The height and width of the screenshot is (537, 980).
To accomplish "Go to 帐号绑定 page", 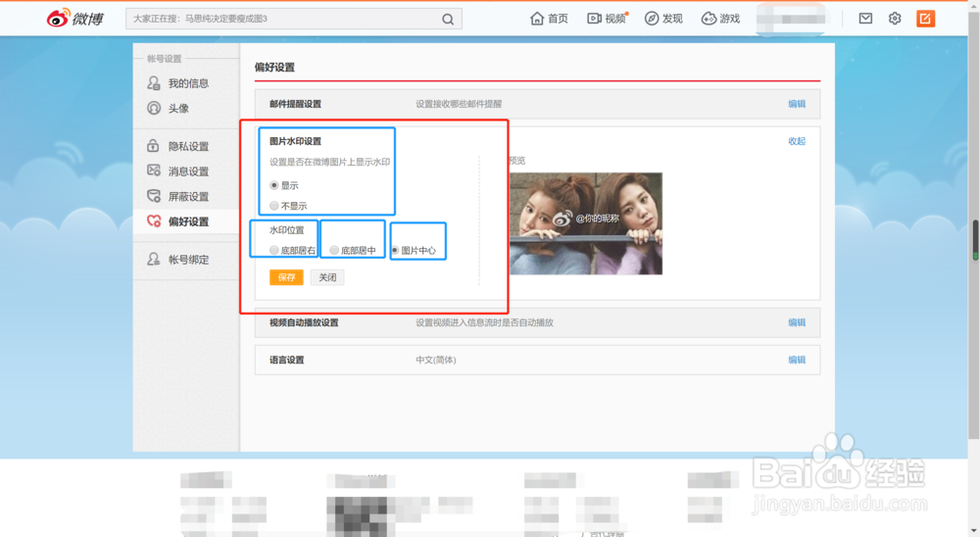I will (188, 260).
